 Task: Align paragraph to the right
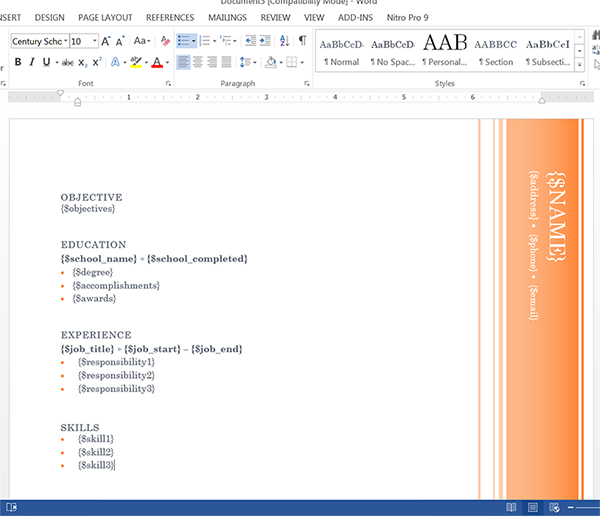[212, 62]
